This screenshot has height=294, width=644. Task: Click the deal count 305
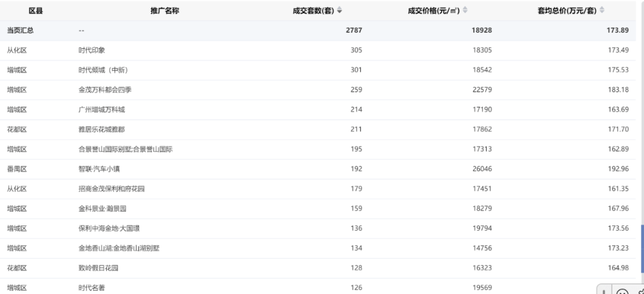(357, 50)
